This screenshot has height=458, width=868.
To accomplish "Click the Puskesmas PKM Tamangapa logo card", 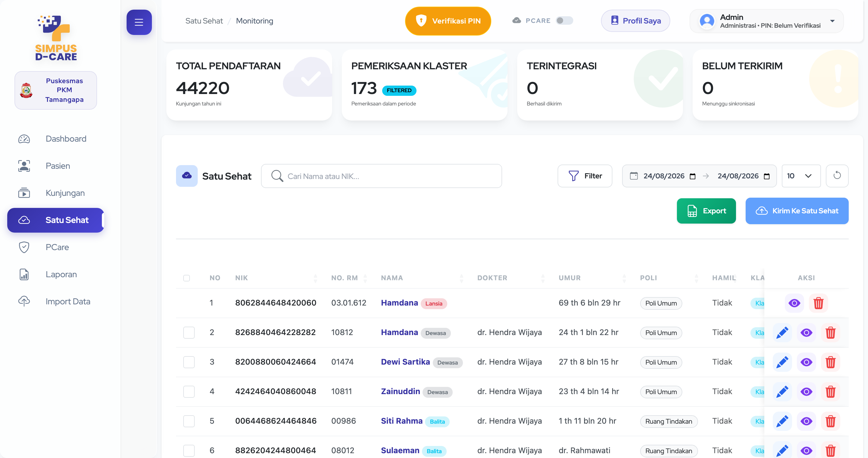I will click(55, 90).
